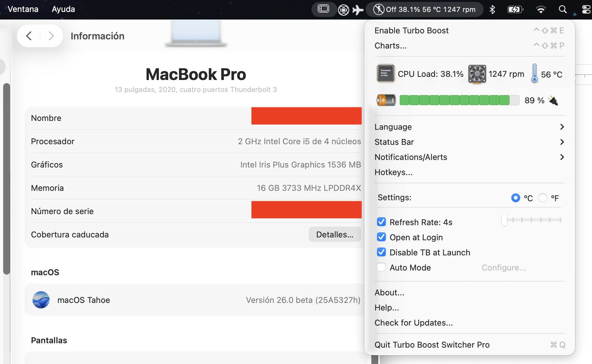The height and width of the screenshot is (364, 592).
Task: Click the vertical scrollbar on the left sidebar
Action: coord(6,179)
